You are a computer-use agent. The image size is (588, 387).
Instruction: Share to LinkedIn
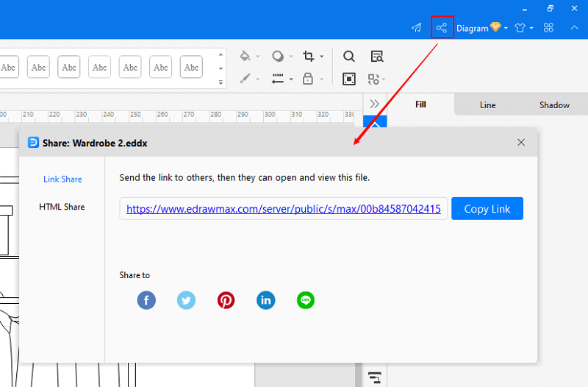pyautogui.click(x=265, y=300)
